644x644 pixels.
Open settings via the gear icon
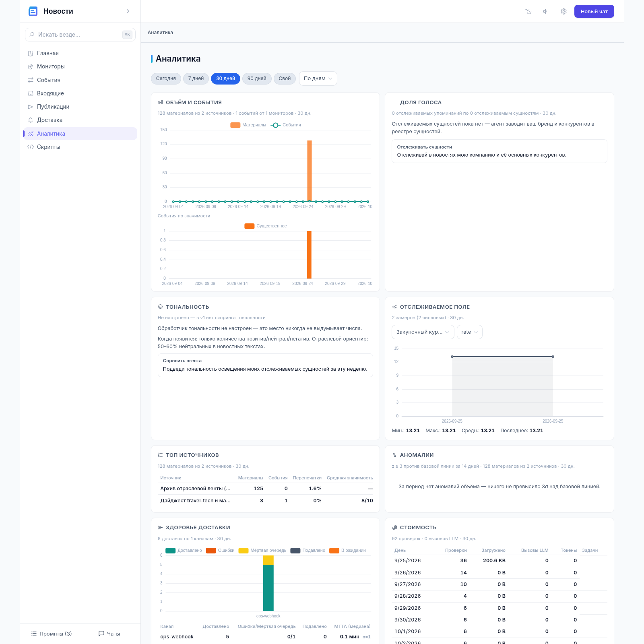(x=563, y=12)
